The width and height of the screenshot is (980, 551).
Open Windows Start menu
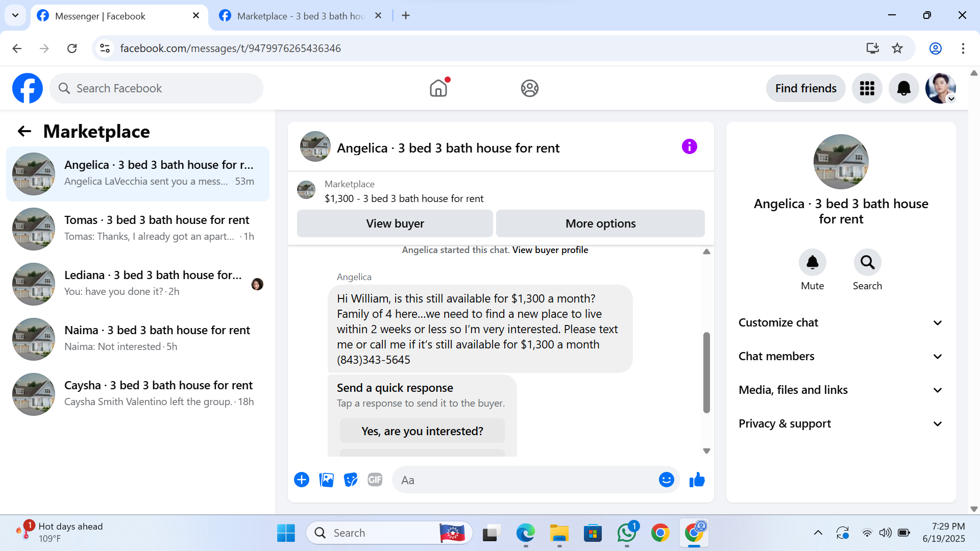pyautogui.click(x=286, y=533)
